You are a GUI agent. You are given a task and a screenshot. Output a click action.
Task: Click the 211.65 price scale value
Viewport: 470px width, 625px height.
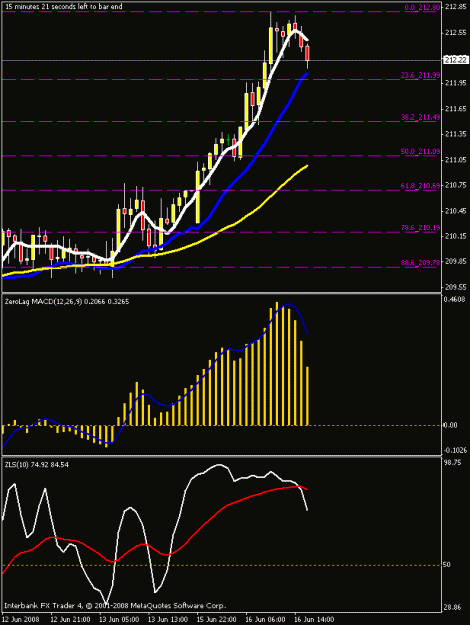(455, 108)
